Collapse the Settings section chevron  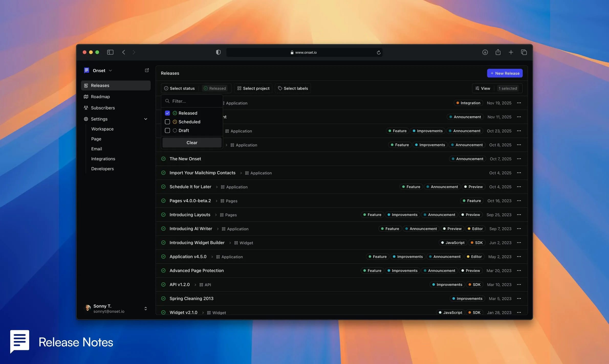tap(146, 119)
